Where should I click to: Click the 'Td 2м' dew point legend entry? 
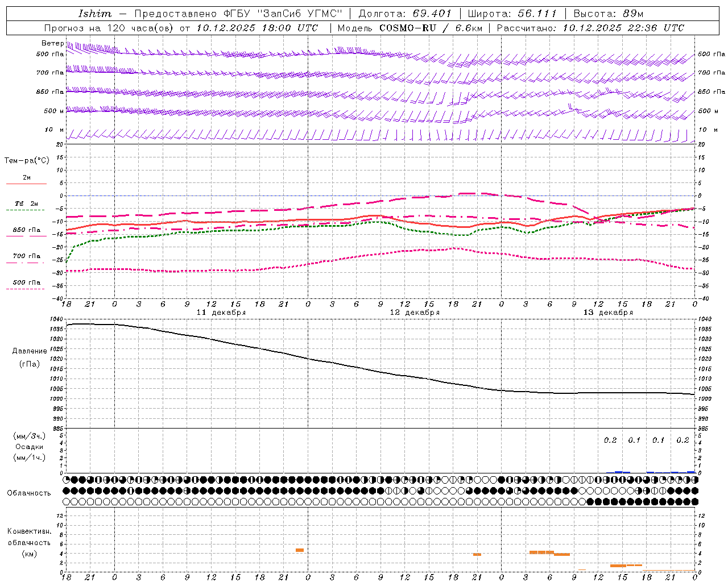point(27,203)
